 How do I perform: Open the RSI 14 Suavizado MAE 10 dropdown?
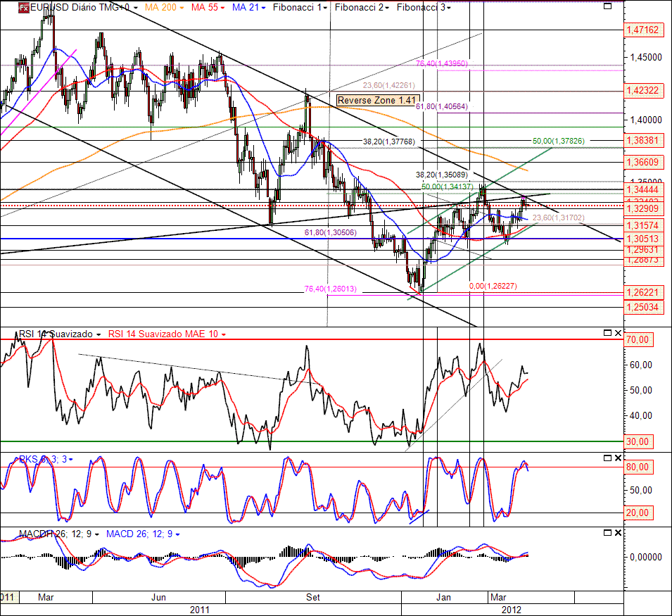click(223, 334)
